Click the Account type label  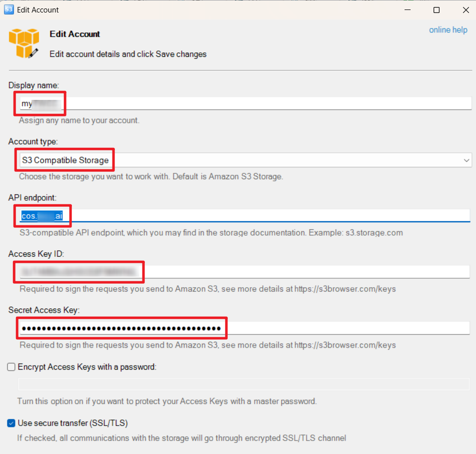pos(33,141)
